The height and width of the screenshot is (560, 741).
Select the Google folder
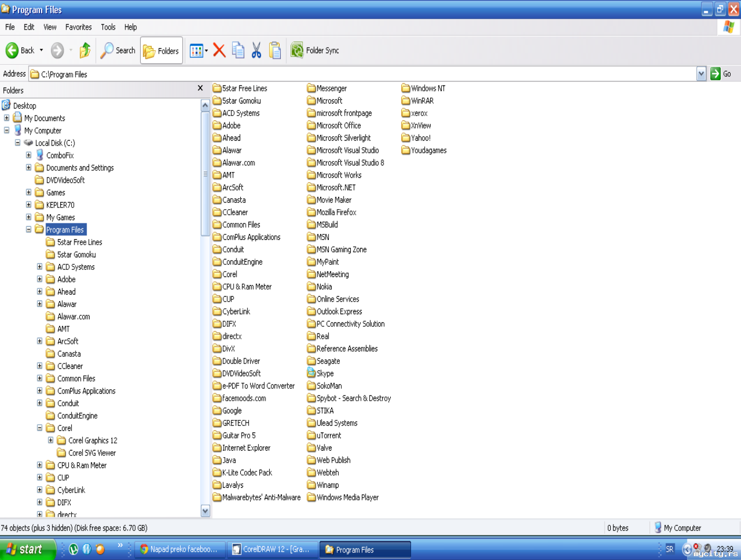coord(227,411)
